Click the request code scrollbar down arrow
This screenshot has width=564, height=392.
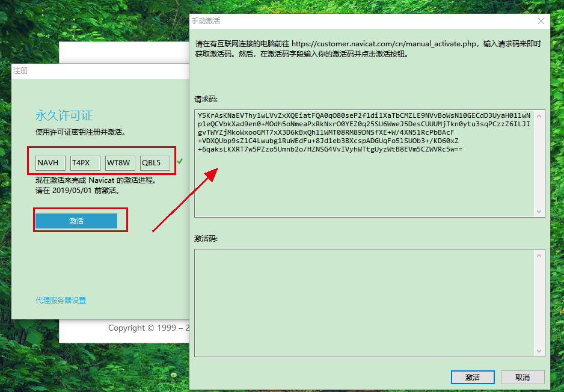[x=539, y=212]
